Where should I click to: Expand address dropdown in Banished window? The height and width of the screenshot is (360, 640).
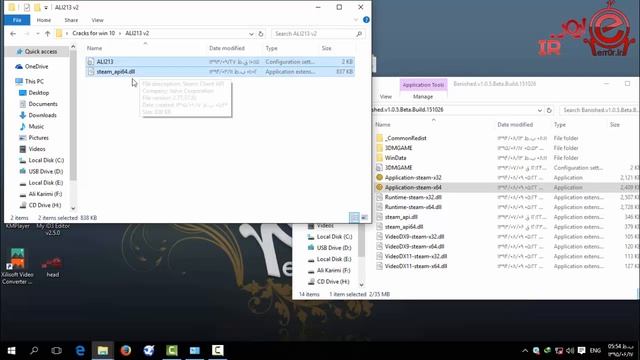tap(540, 110)
